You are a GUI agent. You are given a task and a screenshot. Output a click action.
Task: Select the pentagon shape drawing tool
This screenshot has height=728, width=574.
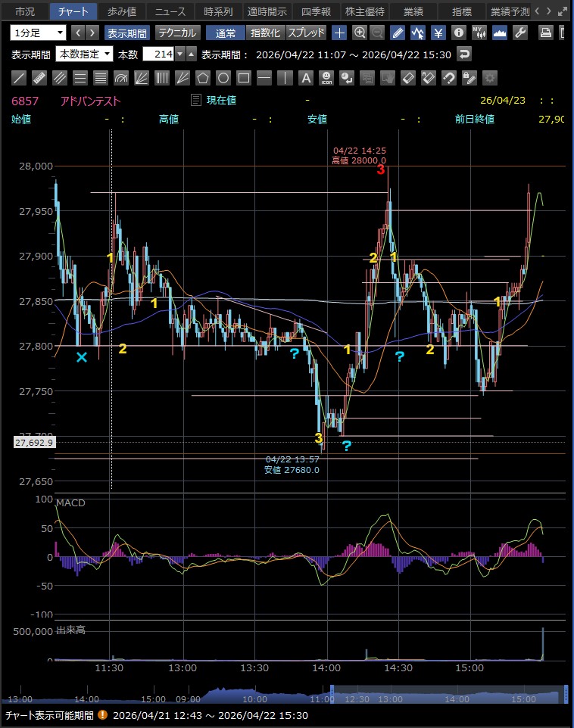click(x=202, y=78)
